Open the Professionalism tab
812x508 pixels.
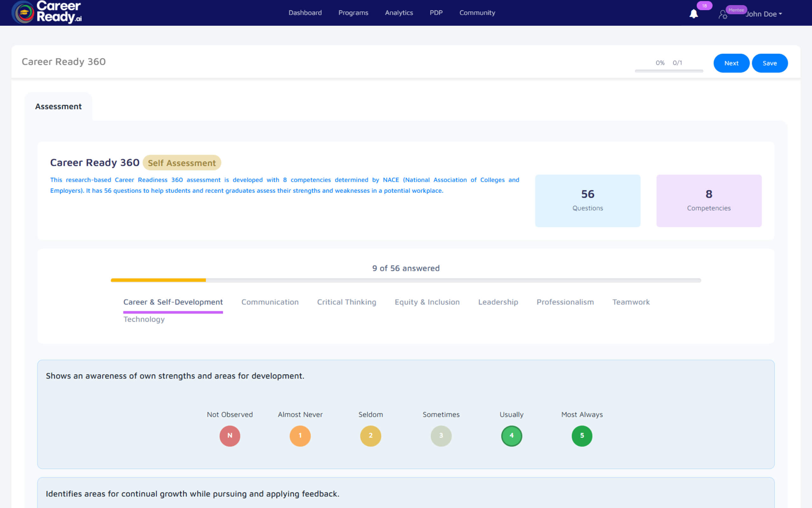(x=565, y=302)
